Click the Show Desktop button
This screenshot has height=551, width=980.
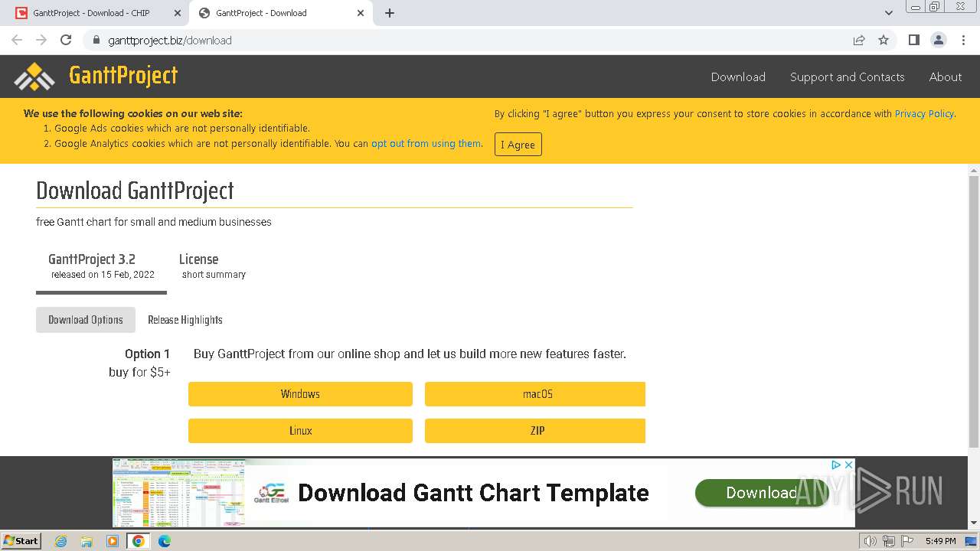971,541
